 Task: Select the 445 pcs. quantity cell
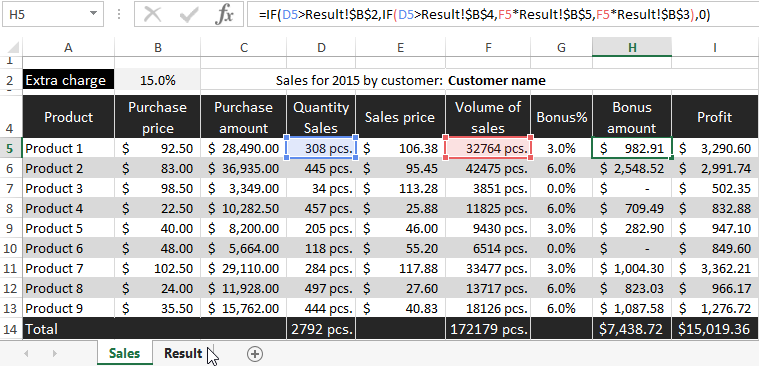click(x=321, y=168)
